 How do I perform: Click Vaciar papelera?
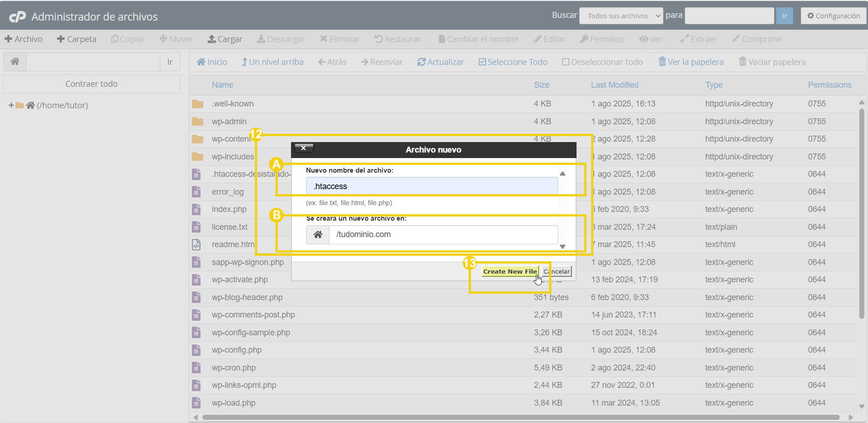tap(773, 62)
